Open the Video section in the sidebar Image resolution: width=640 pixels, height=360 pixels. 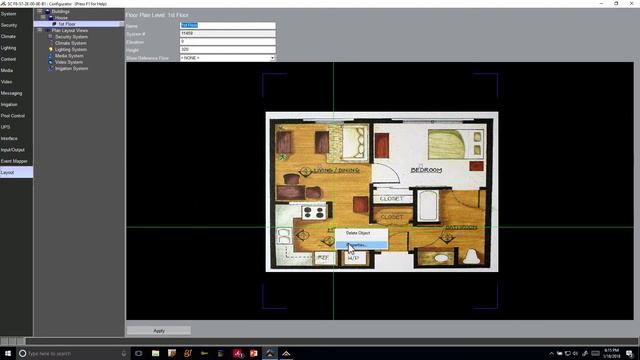coord(16,82)
